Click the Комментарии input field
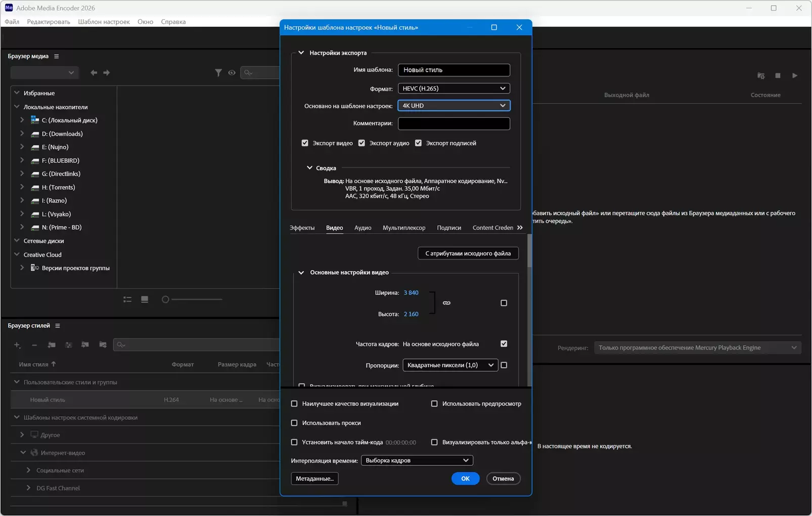Viewport: 812px width, 516px height. click(454, 123)
